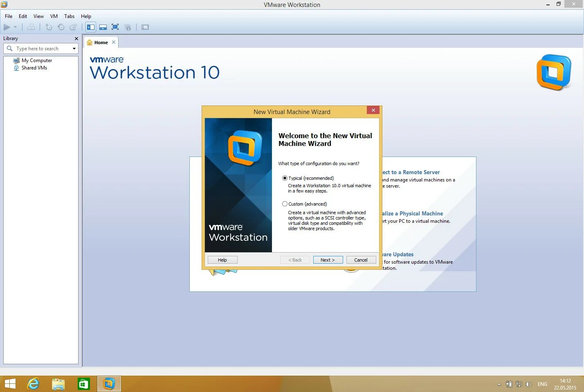Open the Edit menu
The image size is (584, 392).
point(23,16)
